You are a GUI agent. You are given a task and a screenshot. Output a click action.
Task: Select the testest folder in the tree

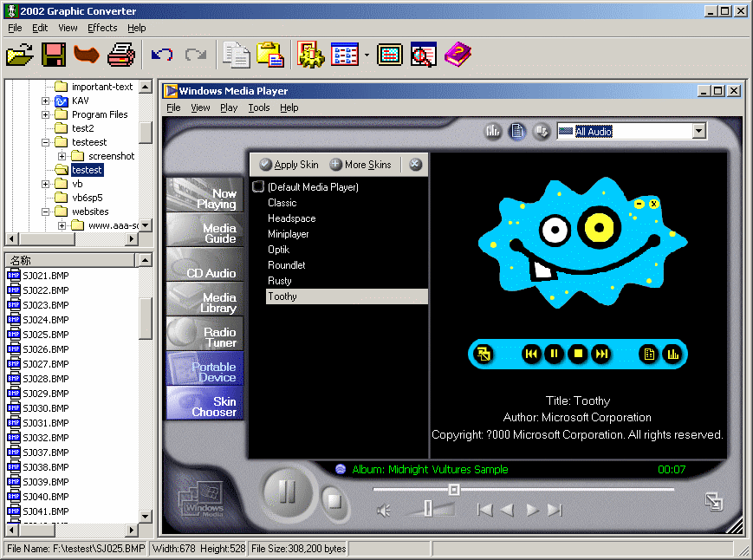87,170
